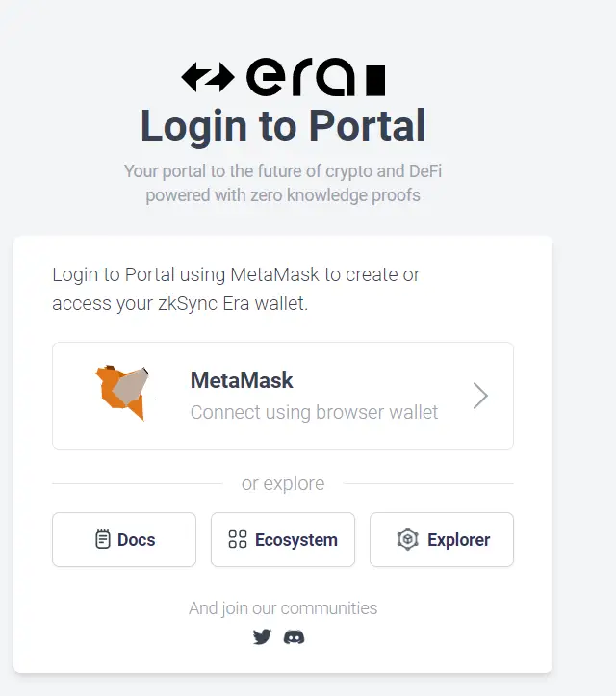Click the Explorer hexagon cube icon
This screenshot has width=616, height=696.
point(407,539)
